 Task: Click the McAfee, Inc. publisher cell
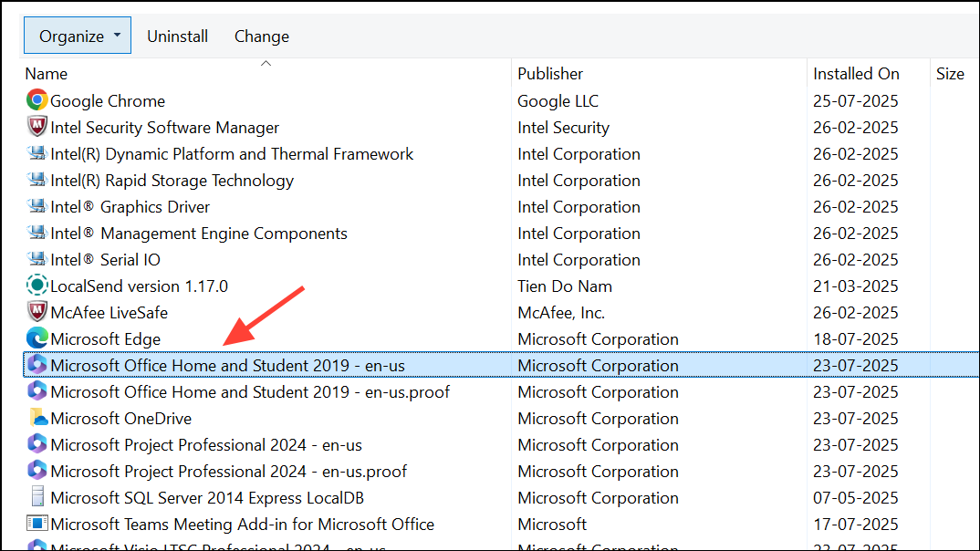click(560, 312)
